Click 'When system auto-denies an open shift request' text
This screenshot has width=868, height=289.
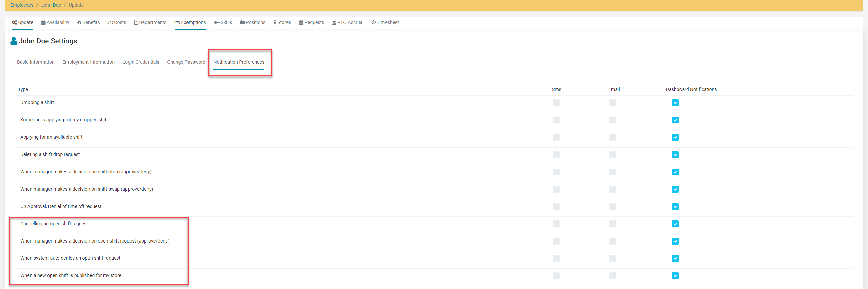point(70,258)
